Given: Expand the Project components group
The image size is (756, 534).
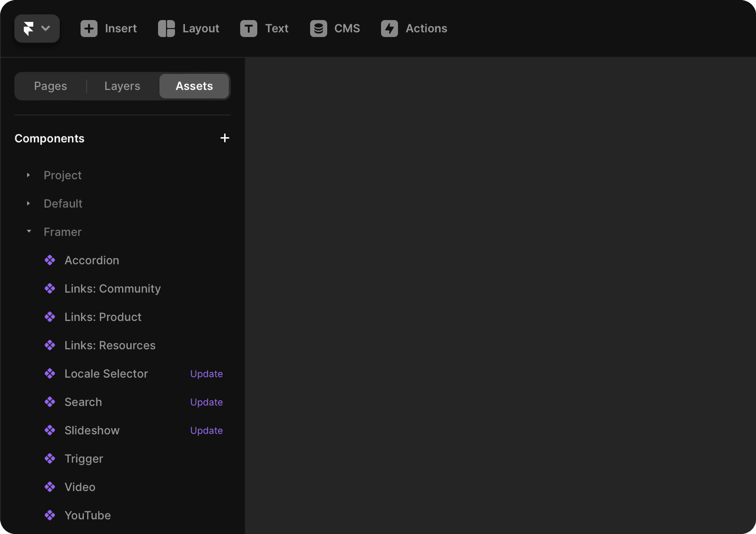Looking at the screenshot, I should 28,175.
